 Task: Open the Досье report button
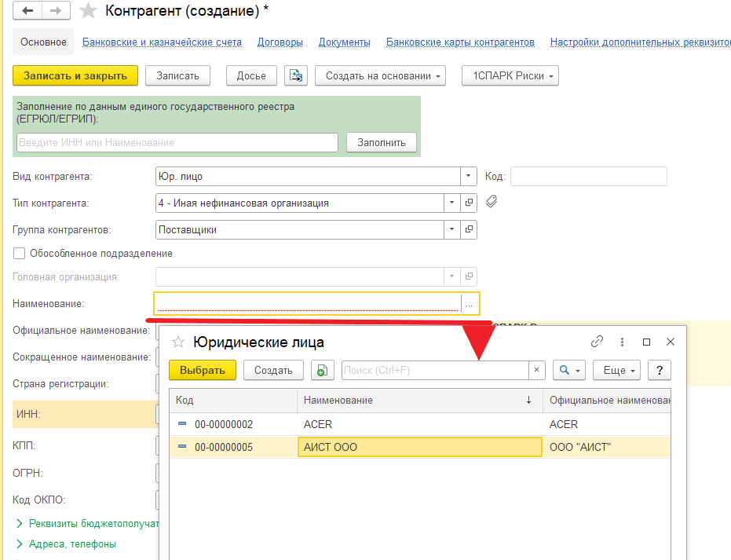pos(251,75)
